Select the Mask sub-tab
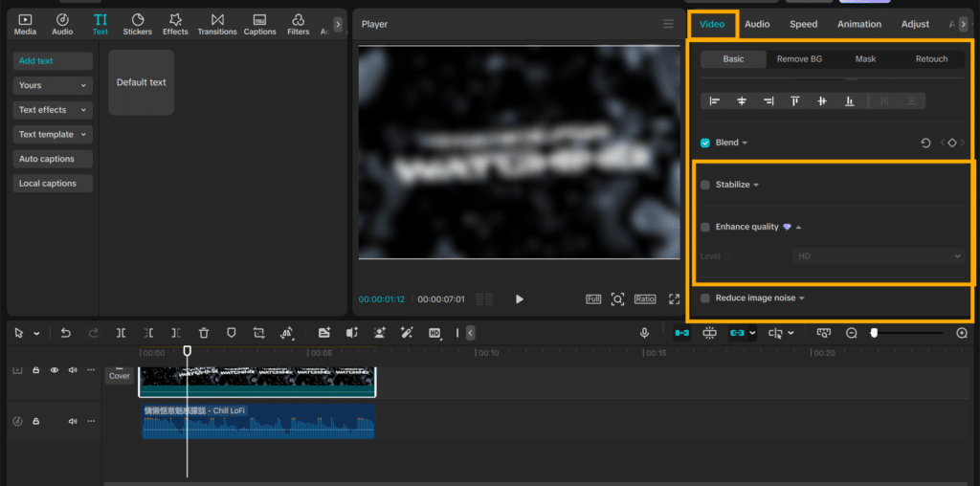Screen dimensions: 980x486 (865, 59)
